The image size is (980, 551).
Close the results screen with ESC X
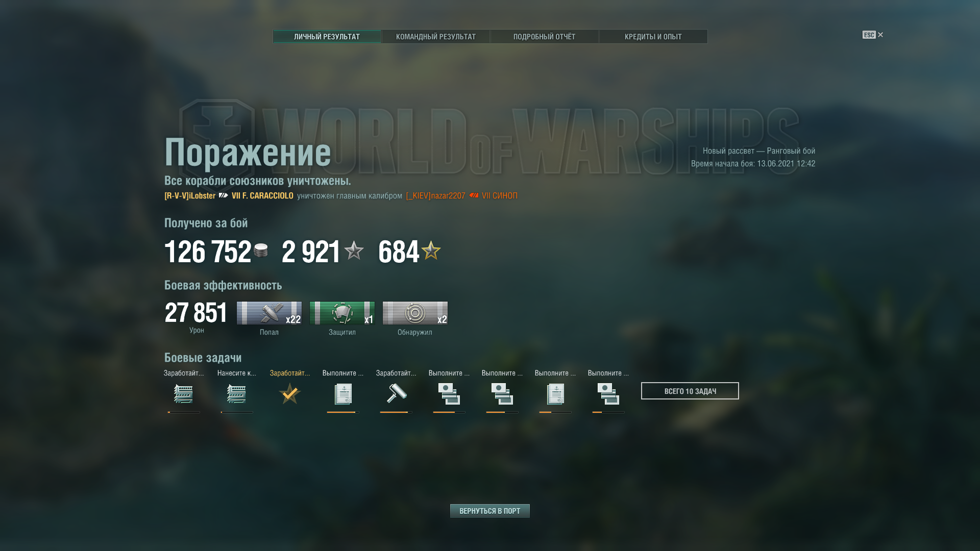coord(873,35)
